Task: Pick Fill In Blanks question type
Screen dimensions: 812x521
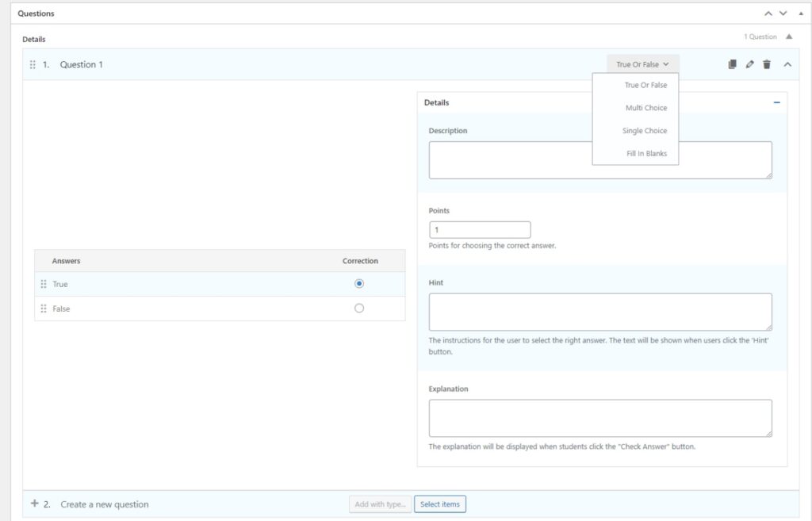Action: 646,153
